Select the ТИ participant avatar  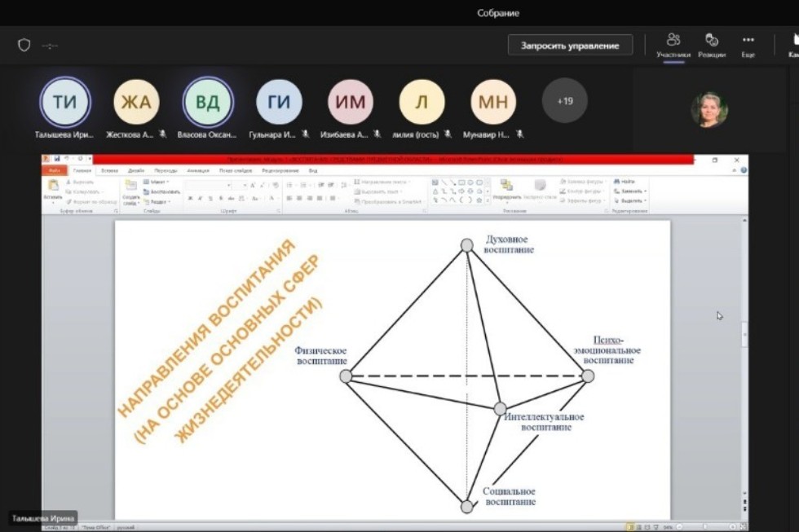[x=65, y=102]
